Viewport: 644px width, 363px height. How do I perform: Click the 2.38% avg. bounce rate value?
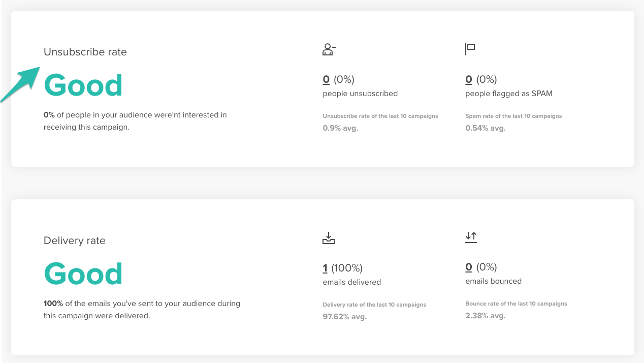pyautogui.click(x=485, y=316)
